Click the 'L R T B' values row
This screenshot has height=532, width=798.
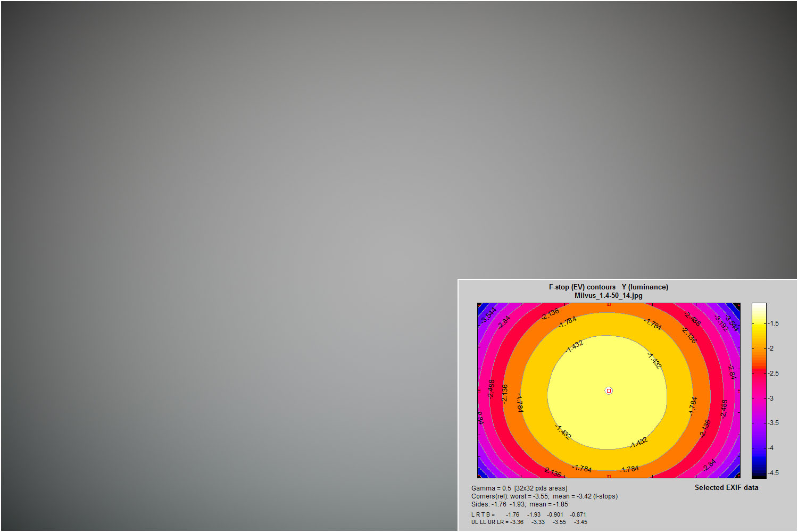[x=528, y=514]
